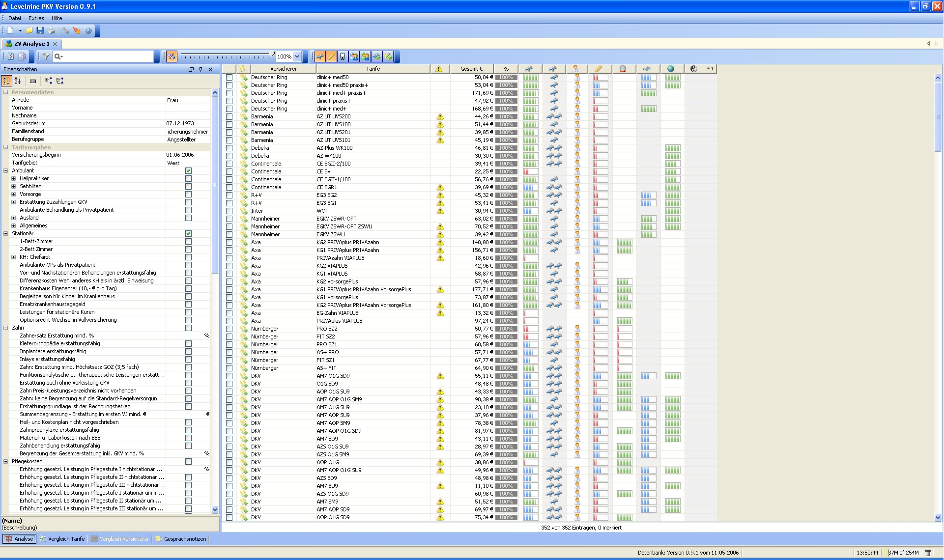Click the doctor figure column header
The height and width of the screenshot is (560, 944).
coord(576,69)
